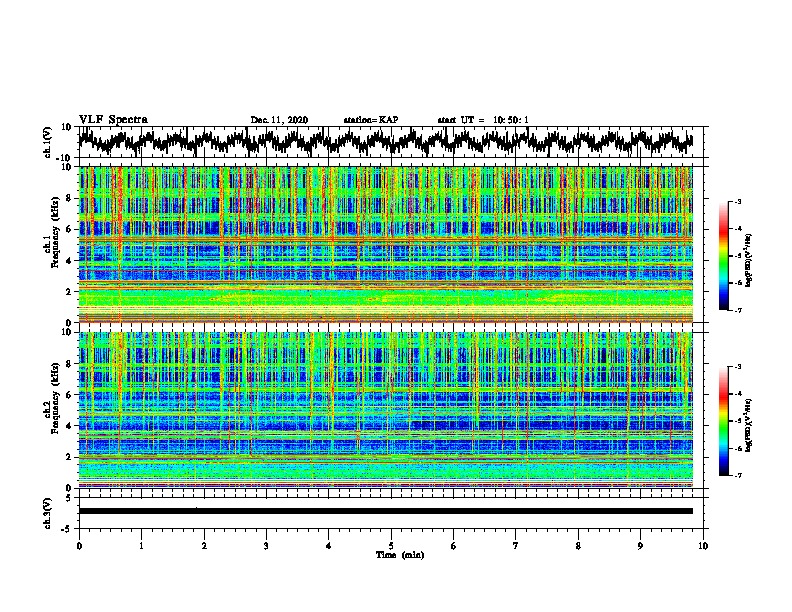Click the '8' minute time axis tick
Viewport: 792px width, 612px height.
[x=578, y=546]
